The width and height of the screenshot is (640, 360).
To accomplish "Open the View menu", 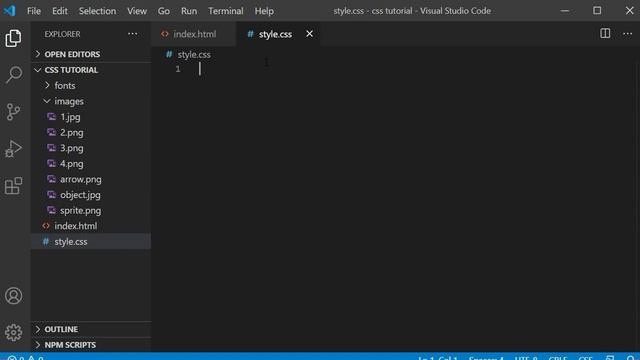I will coord(137,11).
